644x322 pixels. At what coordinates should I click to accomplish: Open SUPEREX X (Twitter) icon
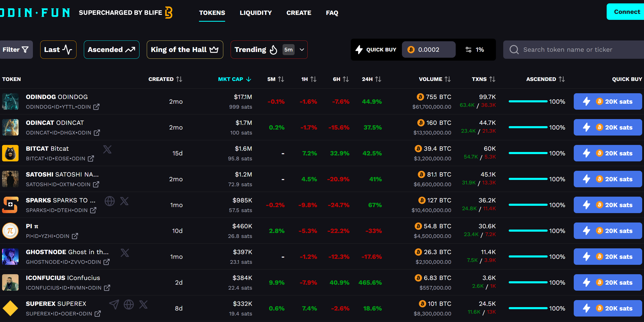click(x=143, y=305)
